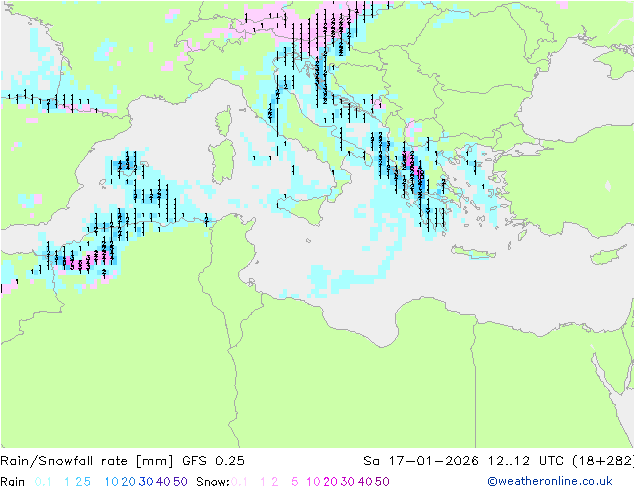Select snow legend value 0.1

tap(239, 482)
